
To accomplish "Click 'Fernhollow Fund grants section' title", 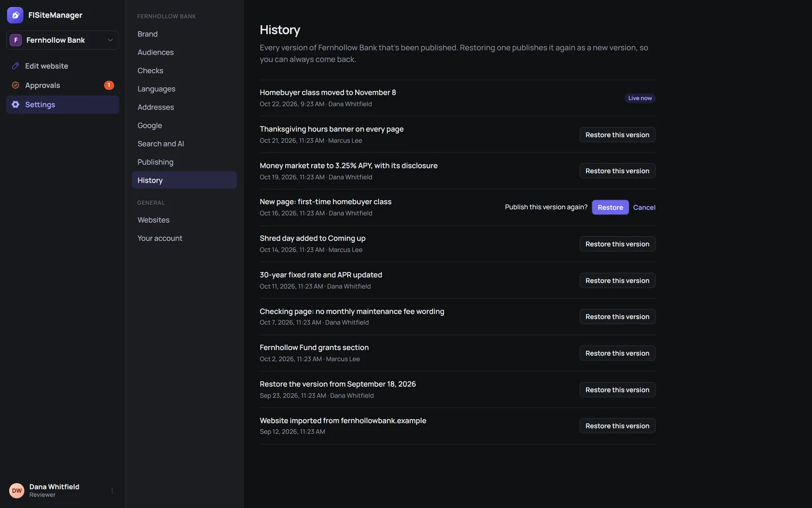I will pyautogui.click(x=314, y=347).
